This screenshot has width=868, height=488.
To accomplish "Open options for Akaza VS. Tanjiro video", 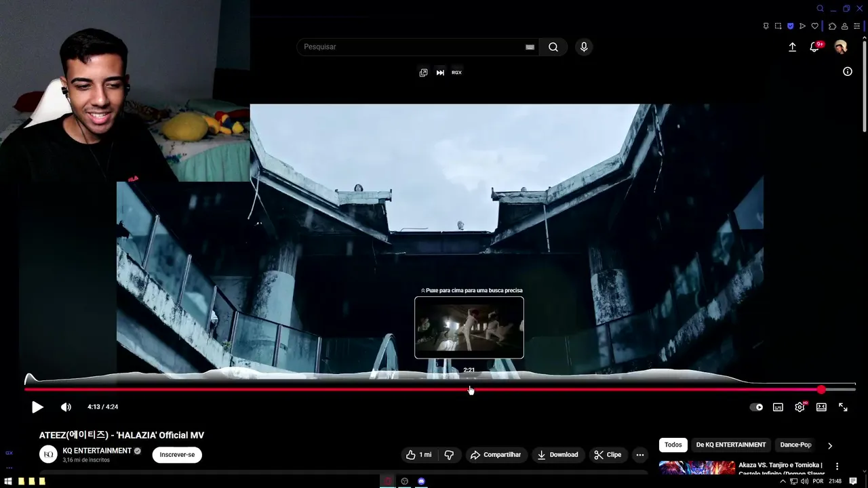I will 837,466.
